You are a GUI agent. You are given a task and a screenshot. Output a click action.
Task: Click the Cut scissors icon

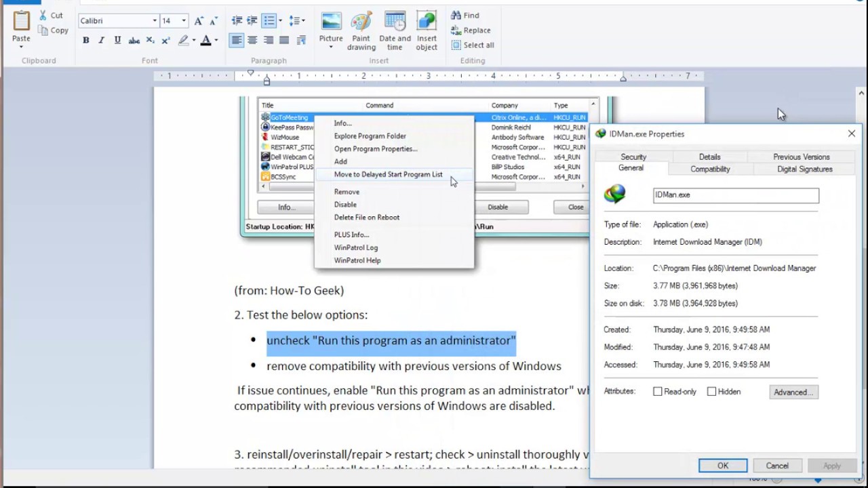click(x=43, y=15)
